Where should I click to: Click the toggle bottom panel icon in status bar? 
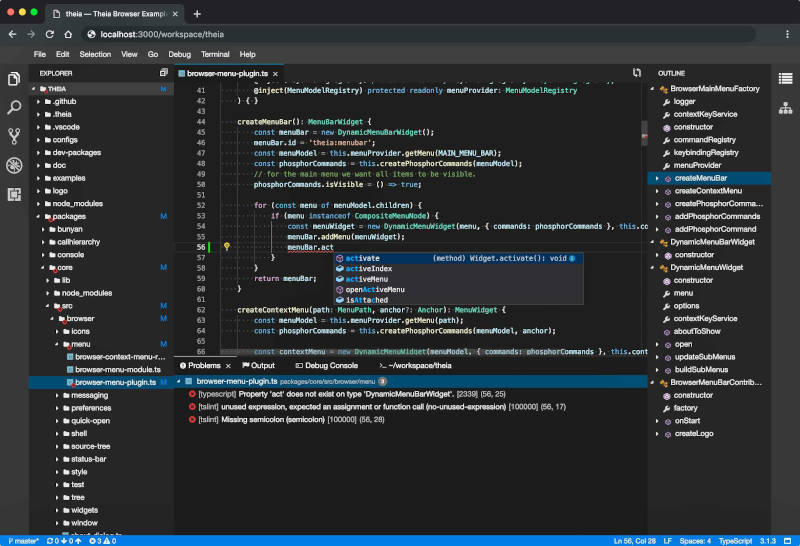787,541
